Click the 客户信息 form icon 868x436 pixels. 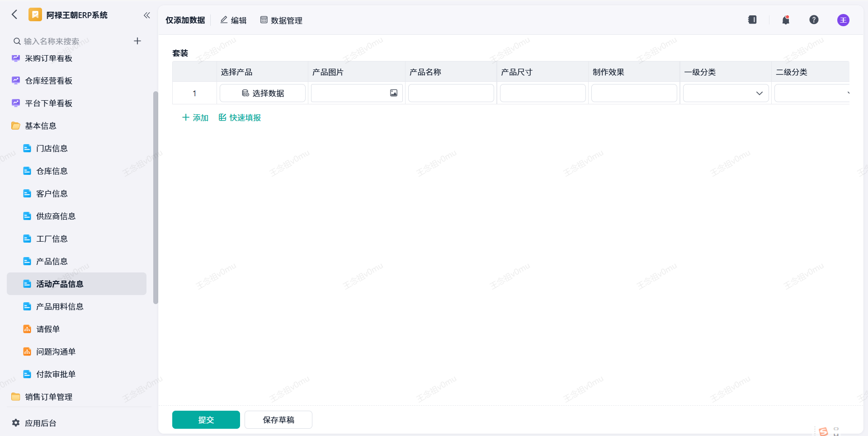coord(27,193)
